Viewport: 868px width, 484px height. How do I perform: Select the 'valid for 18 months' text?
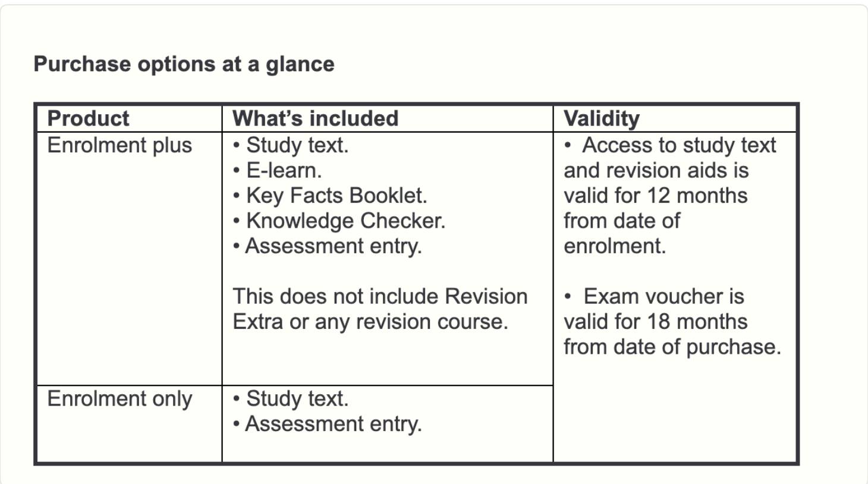(x=655, y=322)
